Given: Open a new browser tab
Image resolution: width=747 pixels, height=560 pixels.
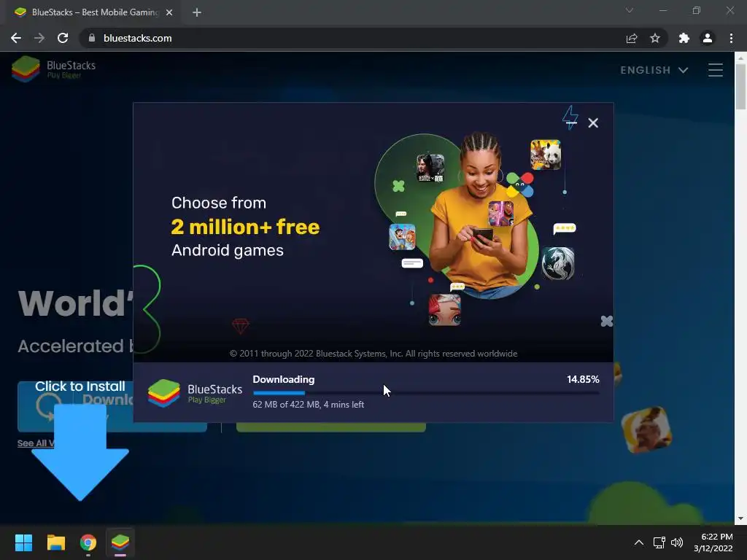Looking at the screenshot, I should tap(197, 12).
